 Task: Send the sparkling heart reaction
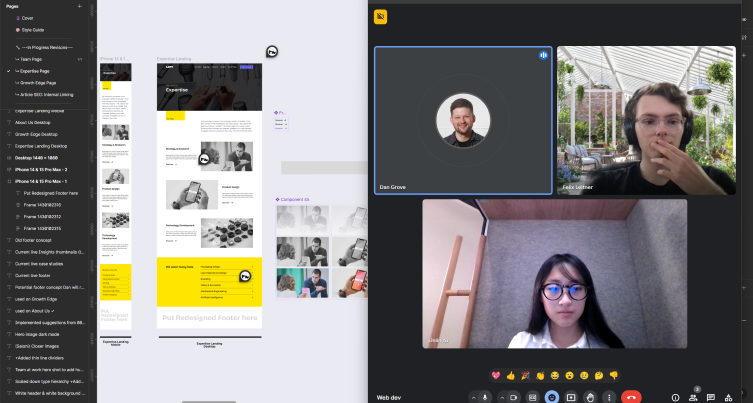click(496, 375)
